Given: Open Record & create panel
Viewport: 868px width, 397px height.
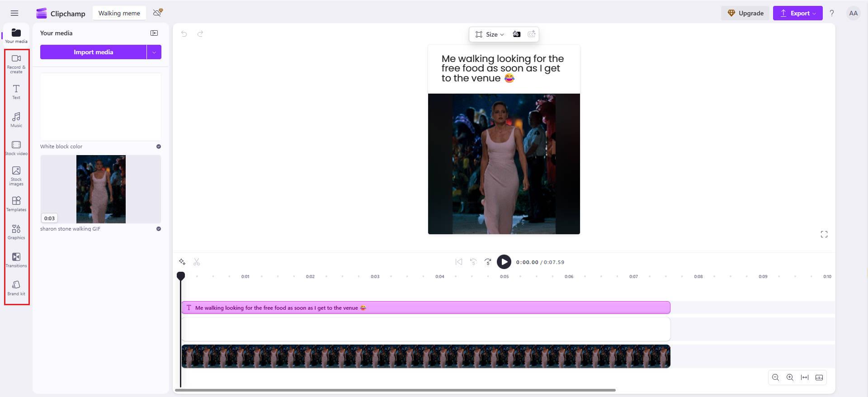Looking at the screenshot, I should [x=16, y=64].
